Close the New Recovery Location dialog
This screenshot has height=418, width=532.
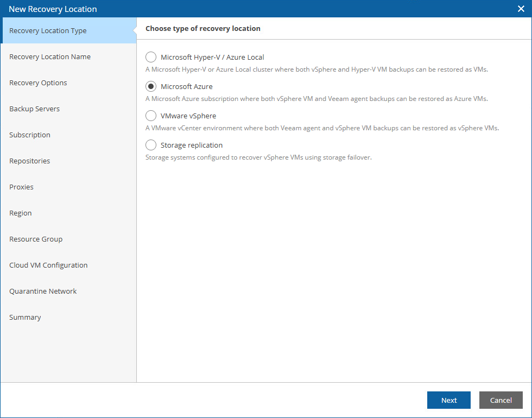521,9
